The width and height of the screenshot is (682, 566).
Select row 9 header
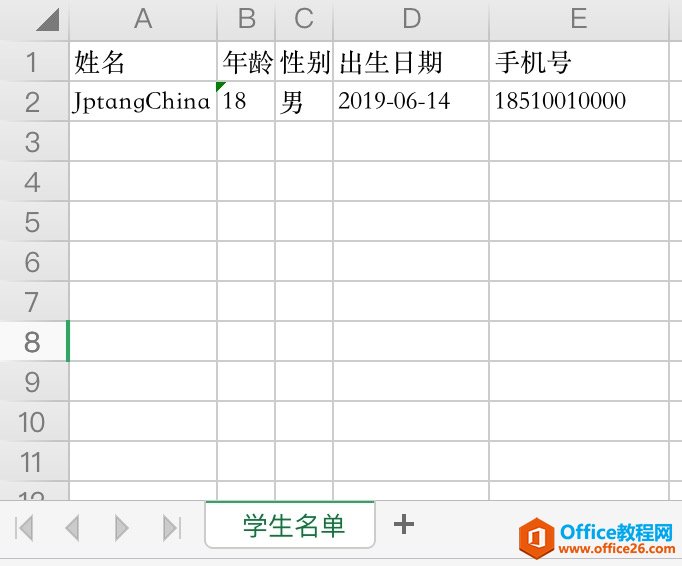coord(34,382)
